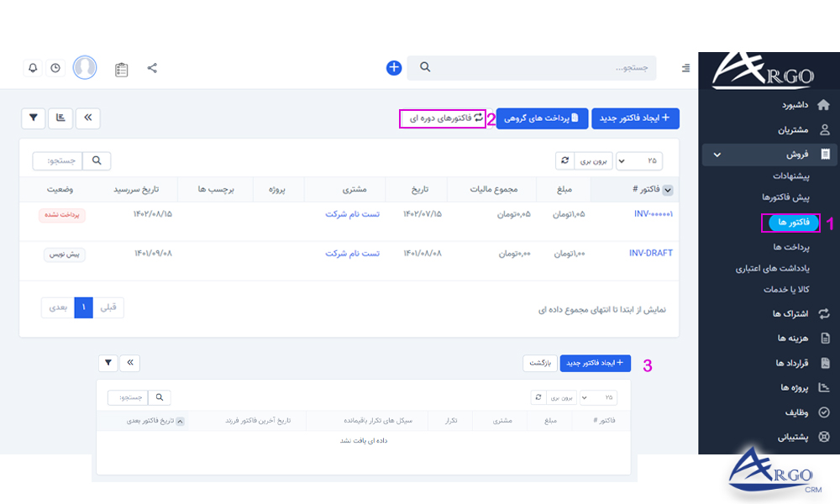Click the ایجاد فاکتور جدید button
The image size is (840, 504).
point(636,118)
